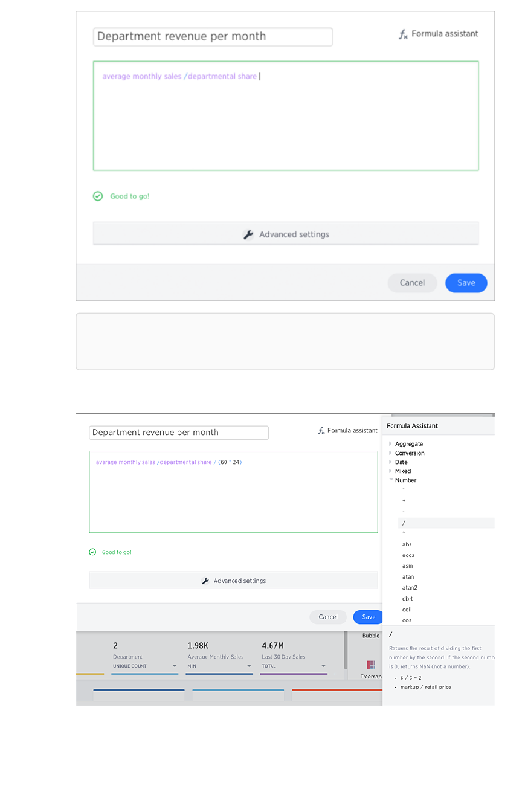Open Average Monthly Sales MIN aggregation dropdown

click(249, 666)
